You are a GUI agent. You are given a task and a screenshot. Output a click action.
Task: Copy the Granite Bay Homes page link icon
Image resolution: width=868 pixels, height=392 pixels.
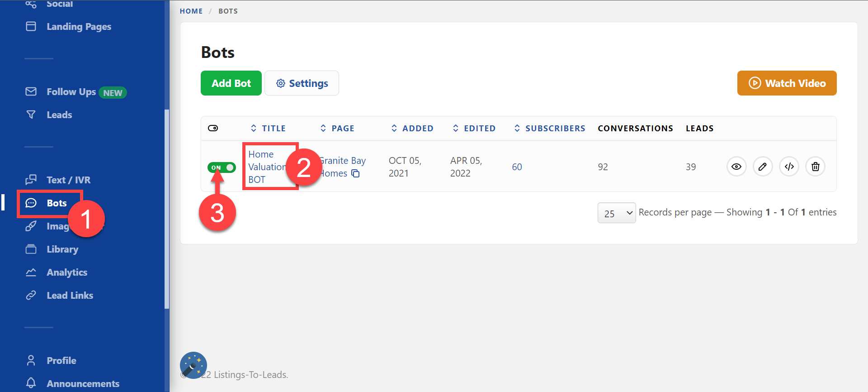[x=356, y=173]
